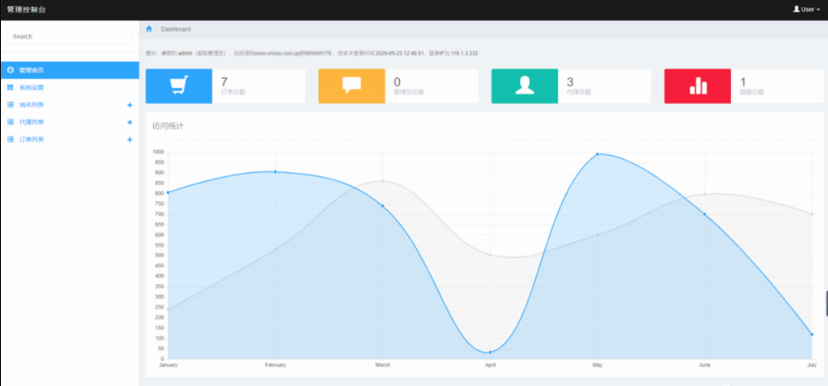Click the April low data point on blue line
The width and height of the screenshot is (828, 386).
point(490,352)
